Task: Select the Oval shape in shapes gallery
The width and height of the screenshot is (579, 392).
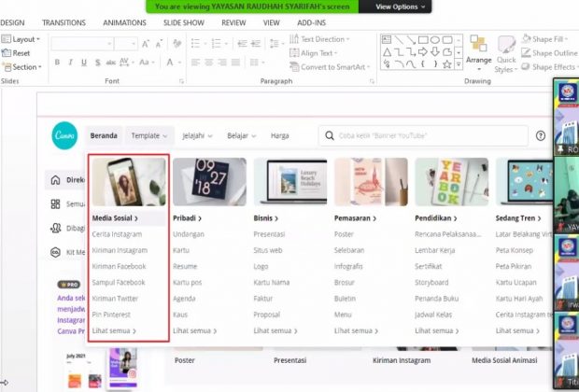Action: tap(435, 39)
